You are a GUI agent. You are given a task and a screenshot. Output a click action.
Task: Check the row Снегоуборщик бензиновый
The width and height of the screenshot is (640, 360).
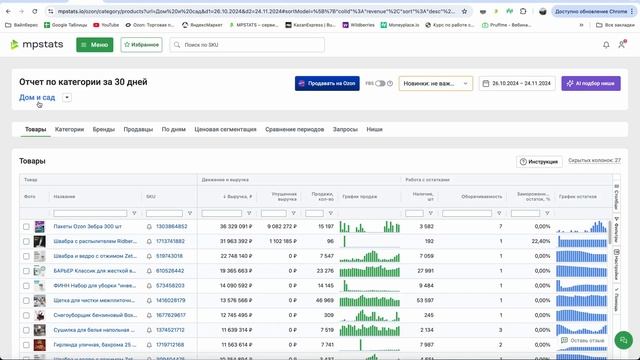[x=26, y=316]
